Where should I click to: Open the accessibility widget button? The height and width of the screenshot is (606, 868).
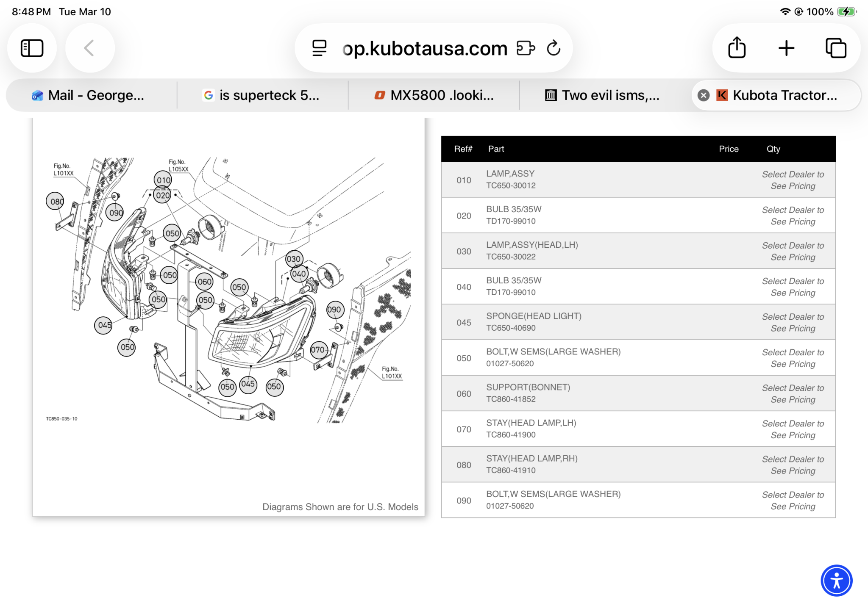(836, 580)
